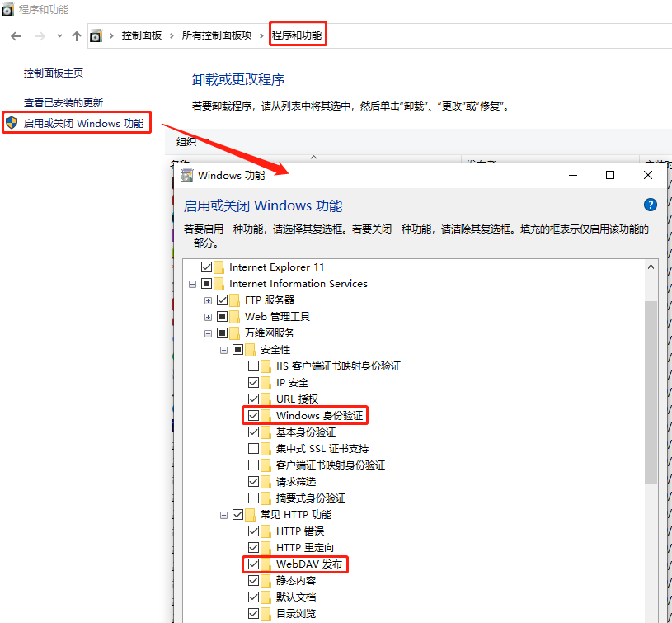Collapse the 常见 HTTP 功能 node

point(223,516)
